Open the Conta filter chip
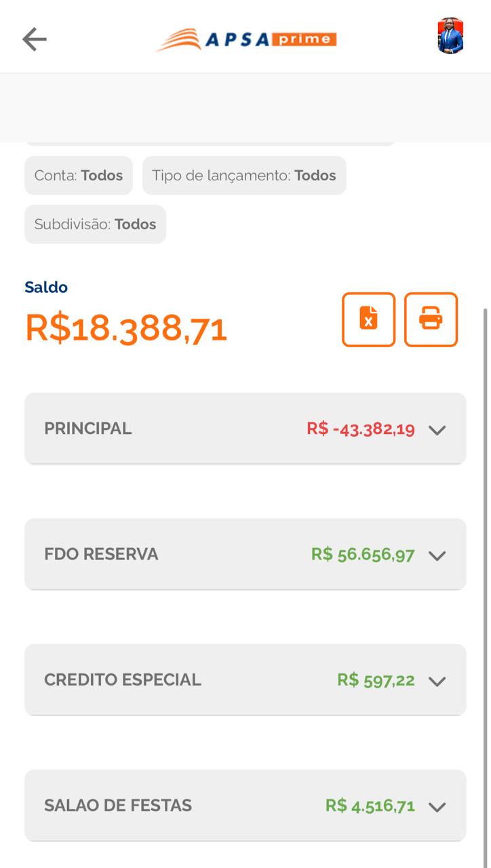The width and height of the screenshot is (491, 868). tap(79, 176)
